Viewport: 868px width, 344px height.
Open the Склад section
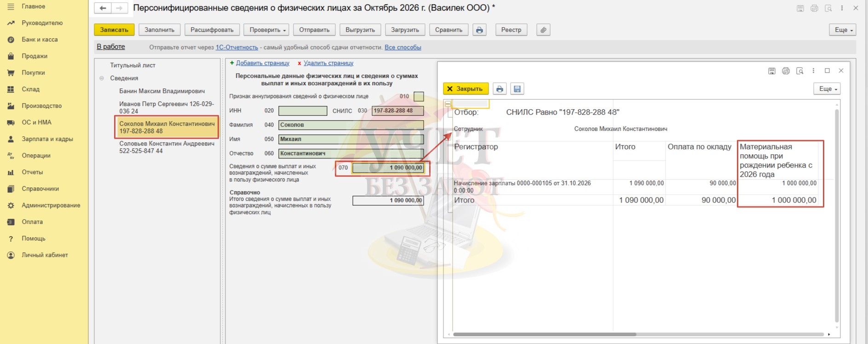(31, 89)
